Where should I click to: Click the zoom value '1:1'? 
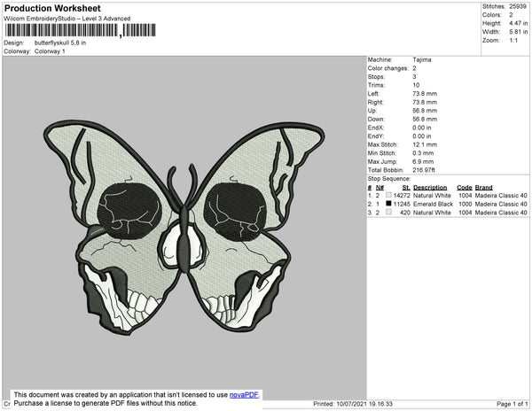[513, 41]
